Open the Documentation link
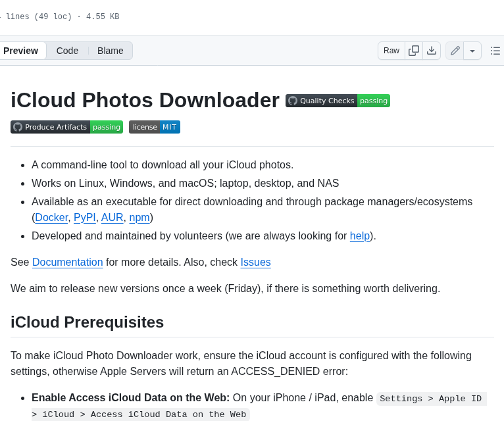 pyautogui.click(x=68, y=262)
